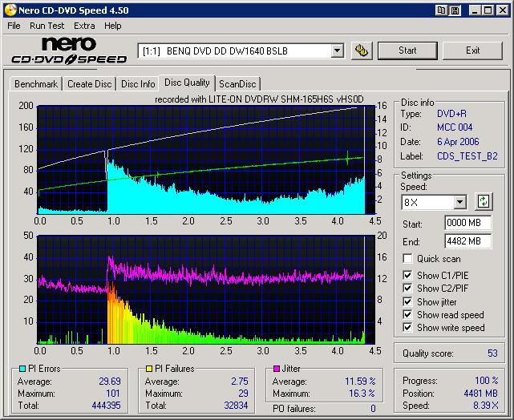Click the Exit button
Viewport: 514px width, 420px height.
tap(472, 50)
